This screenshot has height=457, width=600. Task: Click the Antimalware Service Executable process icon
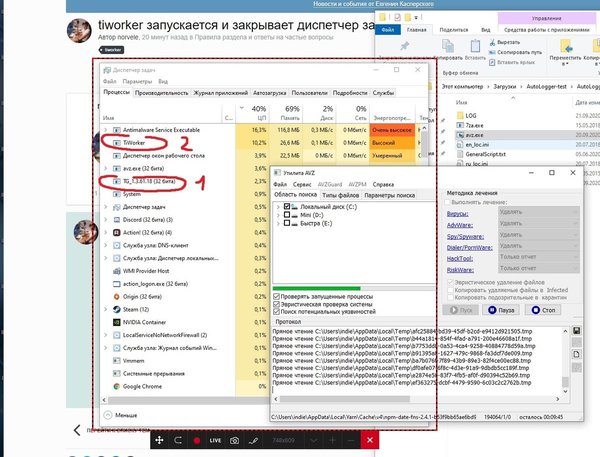click(117, 130)
